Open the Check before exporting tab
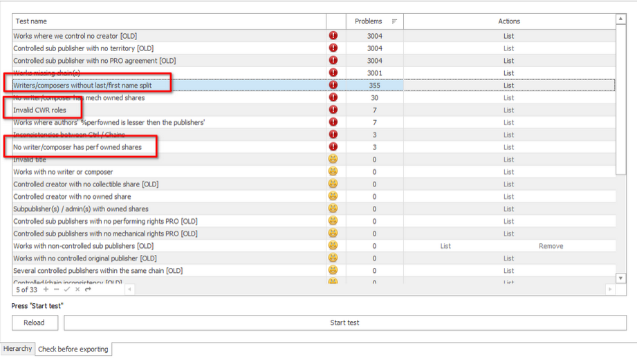 73,349
